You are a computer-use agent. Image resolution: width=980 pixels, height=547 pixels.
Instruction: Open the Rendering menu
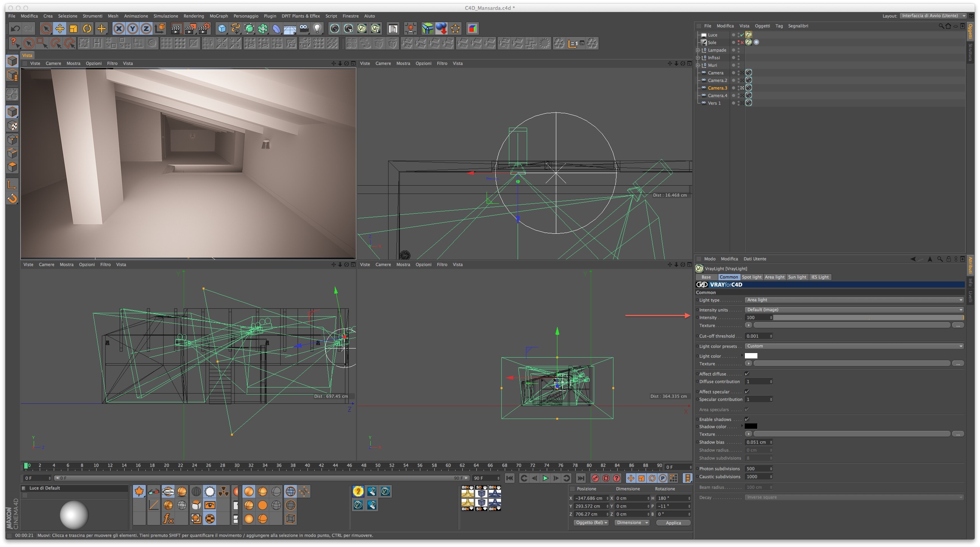pyautogui.click(x=193, y=16)
